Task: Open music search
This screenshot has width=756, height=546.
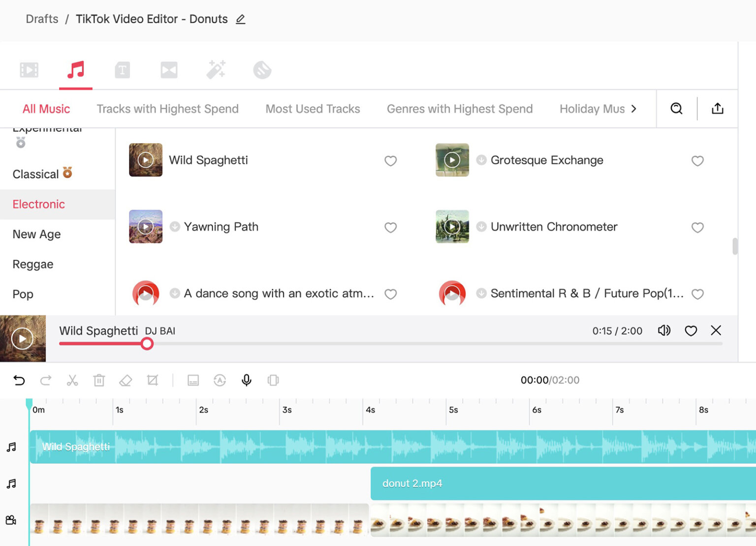Action: 676,109
